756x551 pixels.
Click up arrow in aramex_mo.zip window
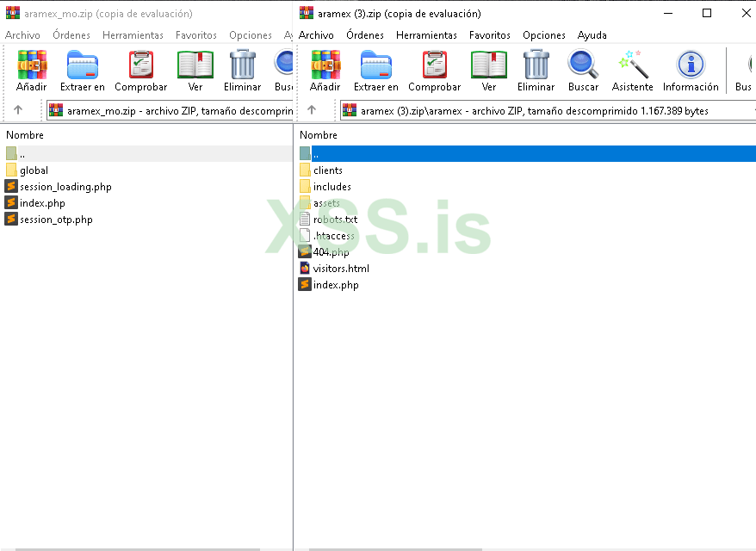tap(18, 110)
